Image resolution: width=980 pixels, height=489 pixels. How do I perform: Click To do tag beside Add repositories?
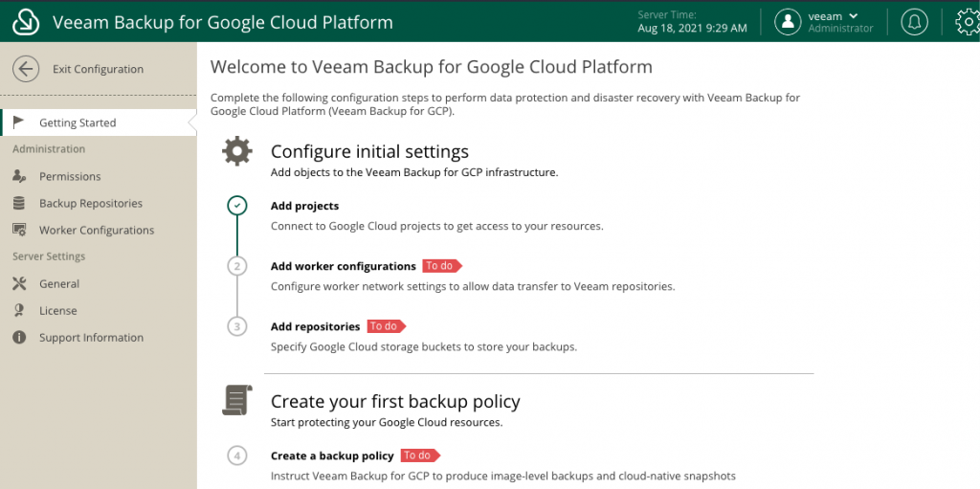[387, 326]
